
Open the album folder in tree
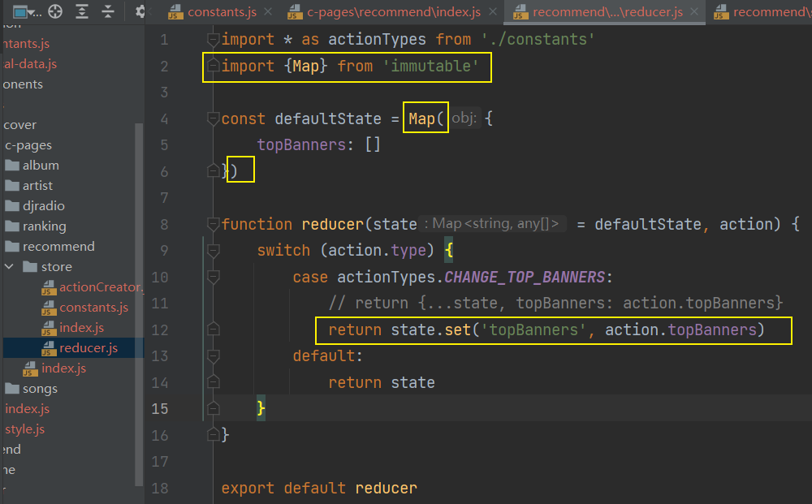coord(41,165)
